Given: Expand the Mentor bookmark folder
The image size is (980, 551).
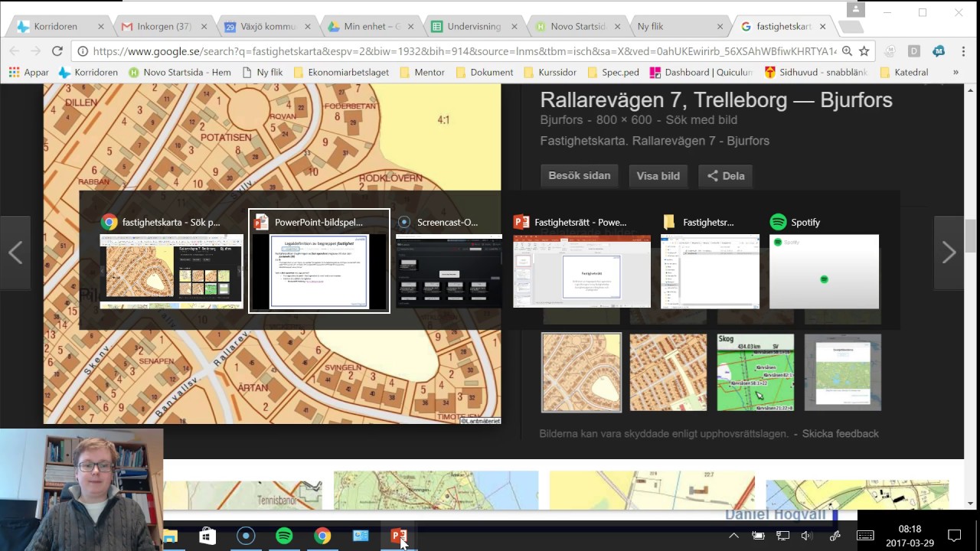Looking at the screenshot, I should click(421, 73).
